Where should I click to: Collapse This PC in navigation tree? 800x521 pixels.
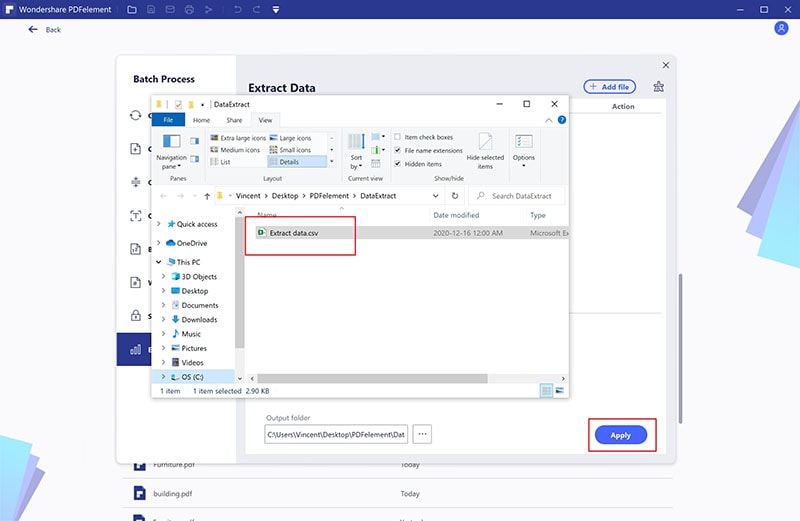tap(159, 262)
